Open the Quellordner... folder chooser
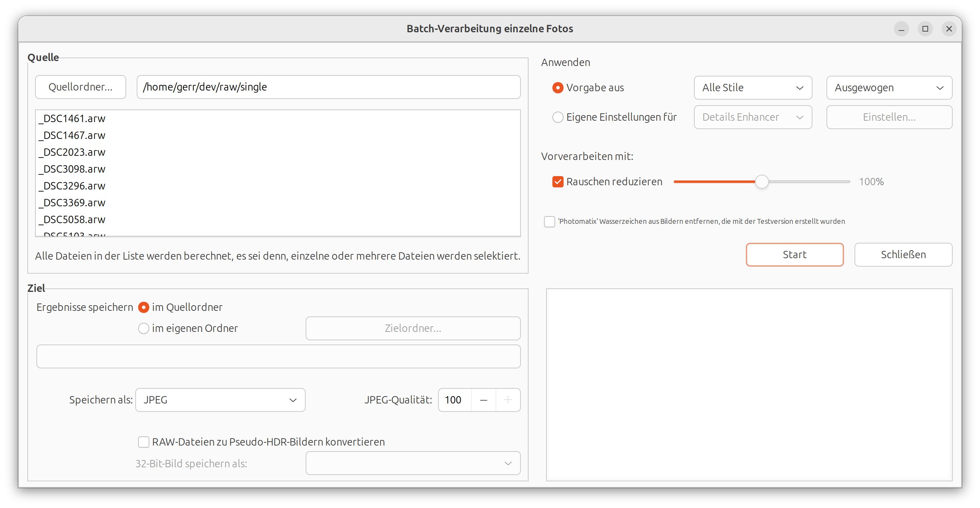The width and height of the screenshot is (980, 508). pos(80,87)
